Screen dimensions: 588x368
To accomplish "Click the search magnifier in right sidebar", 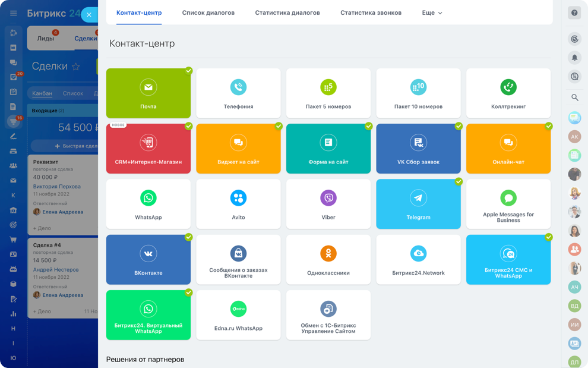I will coord(574,97).
